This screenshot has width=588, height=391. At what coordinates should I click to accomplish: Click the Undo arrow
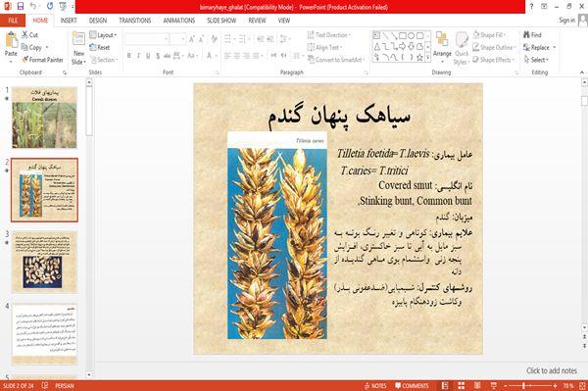coord(33,6)
